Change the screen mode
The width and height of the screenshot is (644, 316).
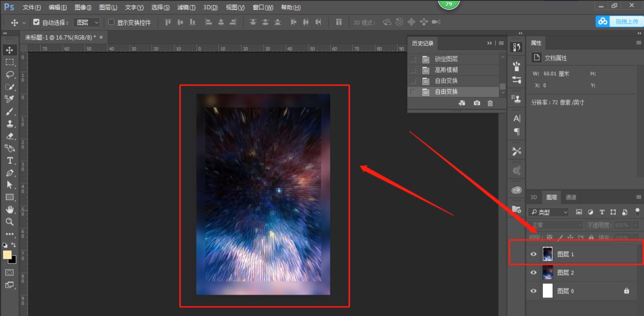click(10, 285)
